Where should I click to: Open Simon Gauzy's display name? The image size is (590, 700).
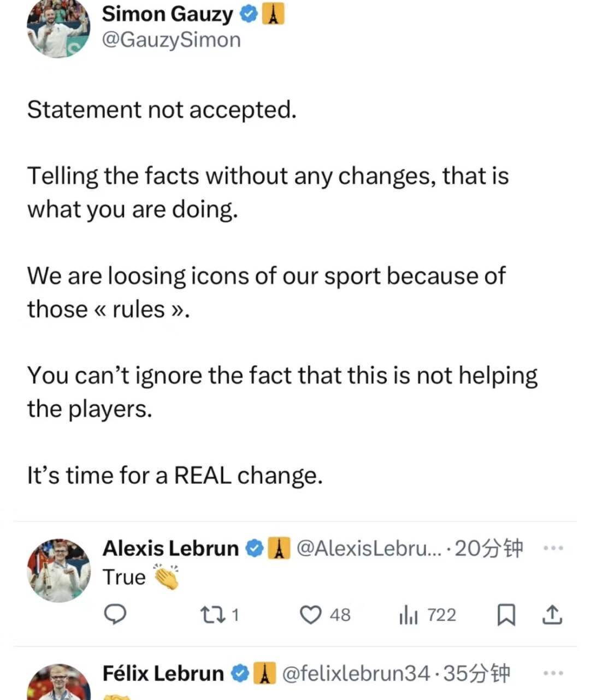pos(167,14)
